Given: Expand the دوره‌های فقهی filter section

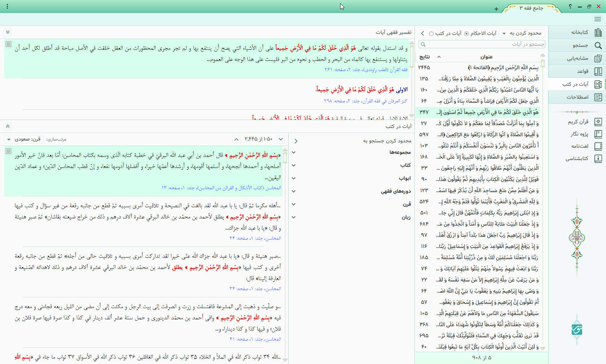Looking at the screenshot, I should 294,191.
